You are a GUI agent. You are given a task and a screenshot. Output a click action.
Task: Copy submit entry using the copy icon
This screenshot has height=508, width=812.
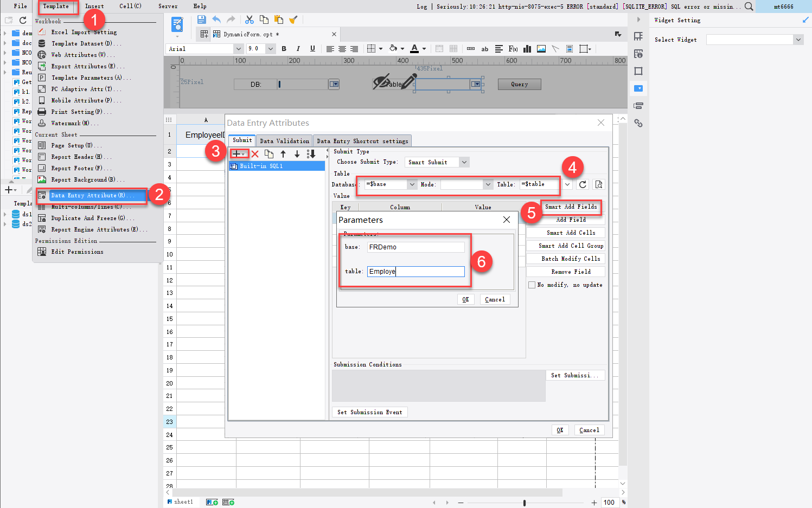click(269, 153)
